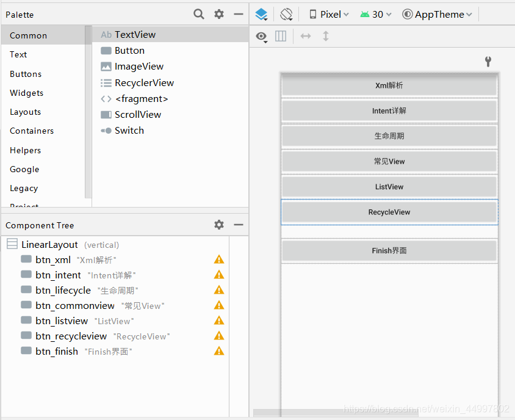Click the ListView button in preview
The width and height of the screenshot is (515, 420).
click(389, 187)
